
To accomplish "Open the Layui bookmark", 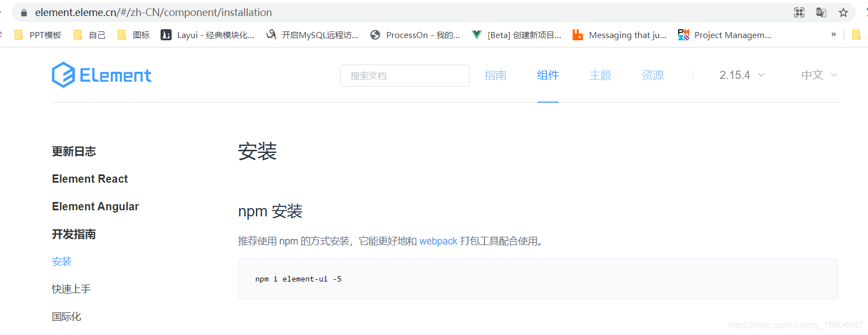I will click(207, 35).
